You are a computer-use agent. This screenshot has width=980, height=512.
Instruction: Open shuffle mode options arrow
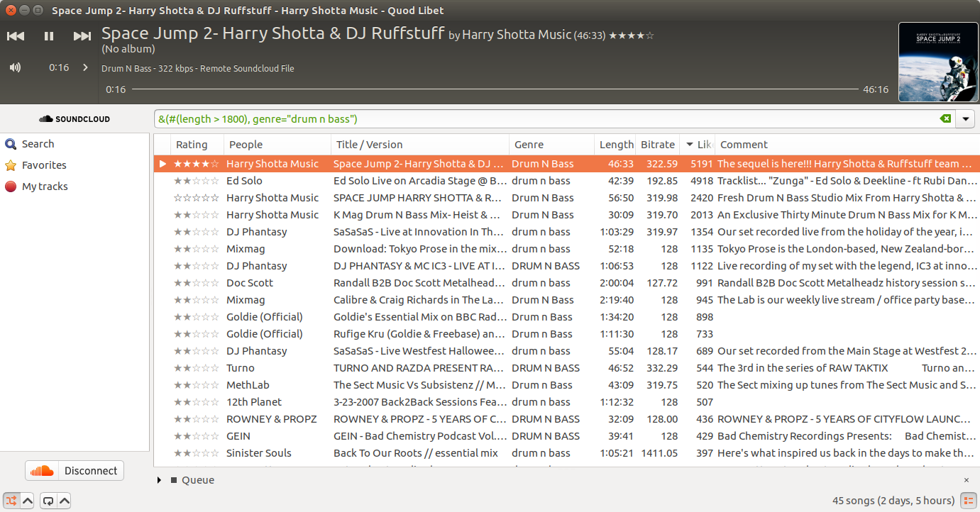pos(28,501)
